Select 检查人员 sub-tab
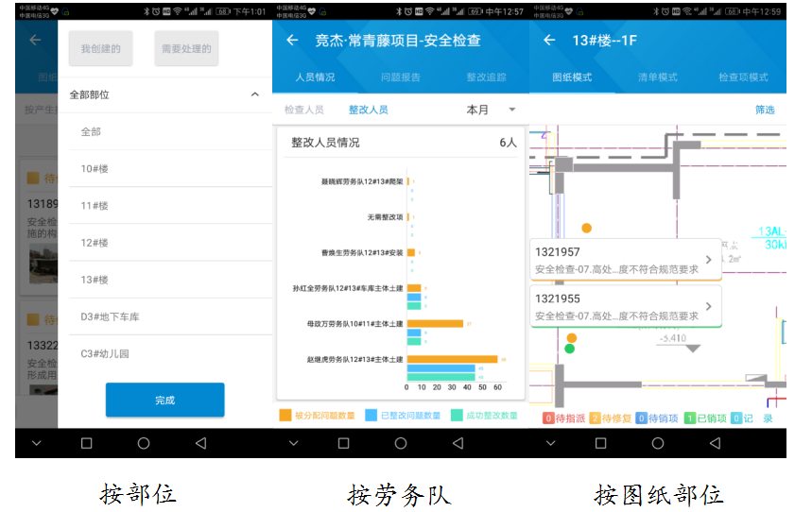Viewport: 812px width, 512px height. [304, 110]
